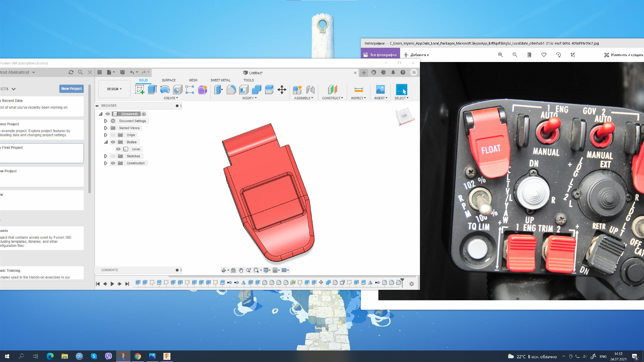This screenshot has width=644, height=362.
Task: Open timeline settings gear
Action: coord(412,284)
